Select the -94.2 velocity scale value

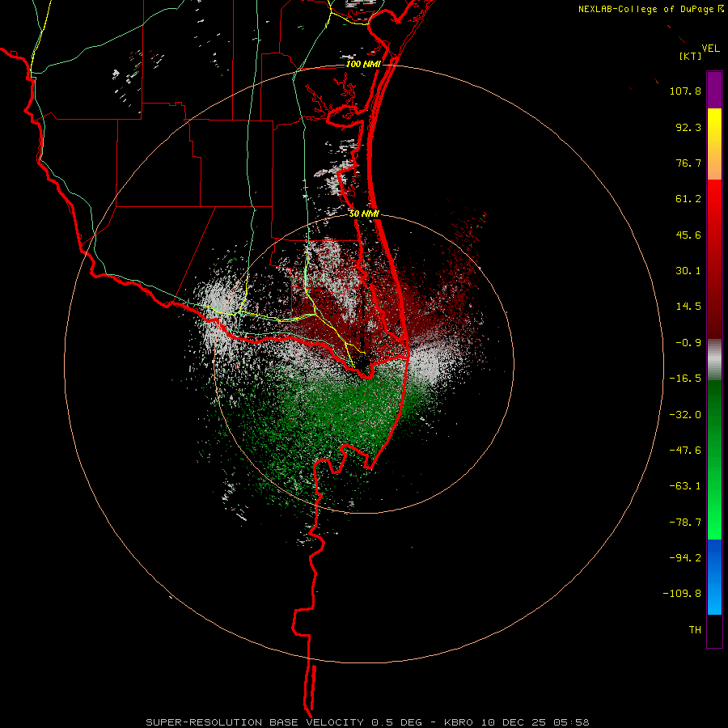(x=685, y=558)
